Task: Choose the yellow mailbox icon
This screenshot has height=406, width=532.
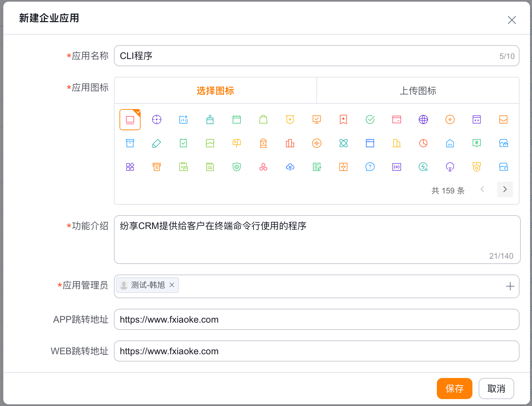Action: [237, 143]
